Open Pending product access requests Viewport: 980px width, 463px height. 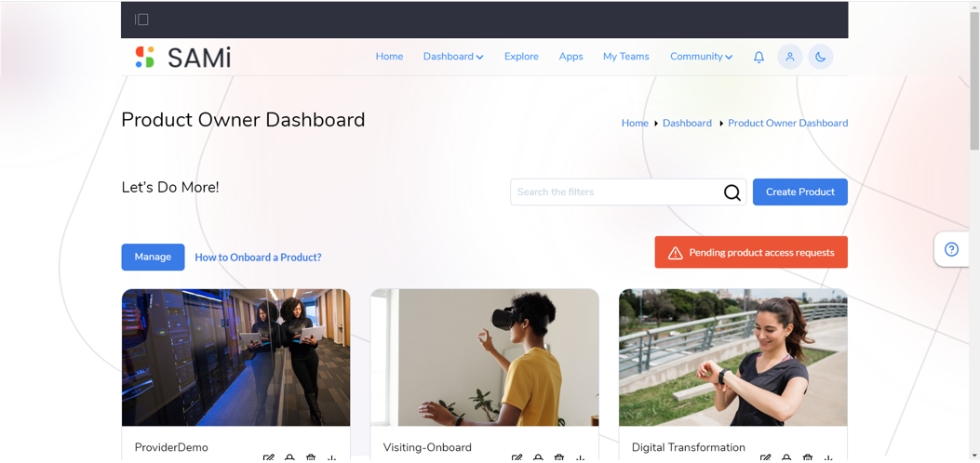pos(751,253)
